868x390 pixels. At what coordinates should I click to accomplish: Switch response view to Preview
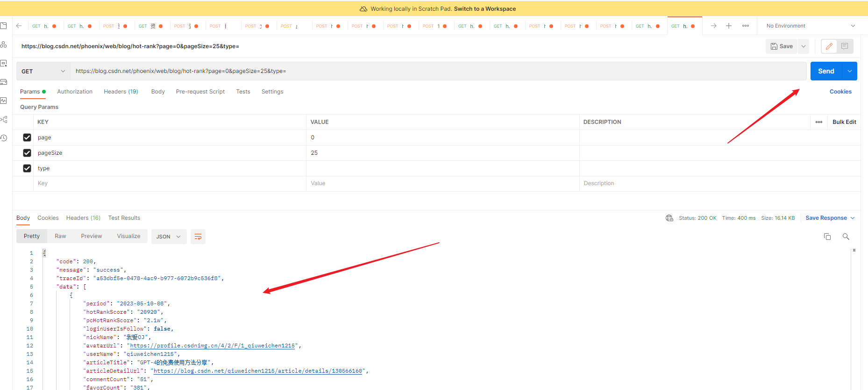coord(92,236)
